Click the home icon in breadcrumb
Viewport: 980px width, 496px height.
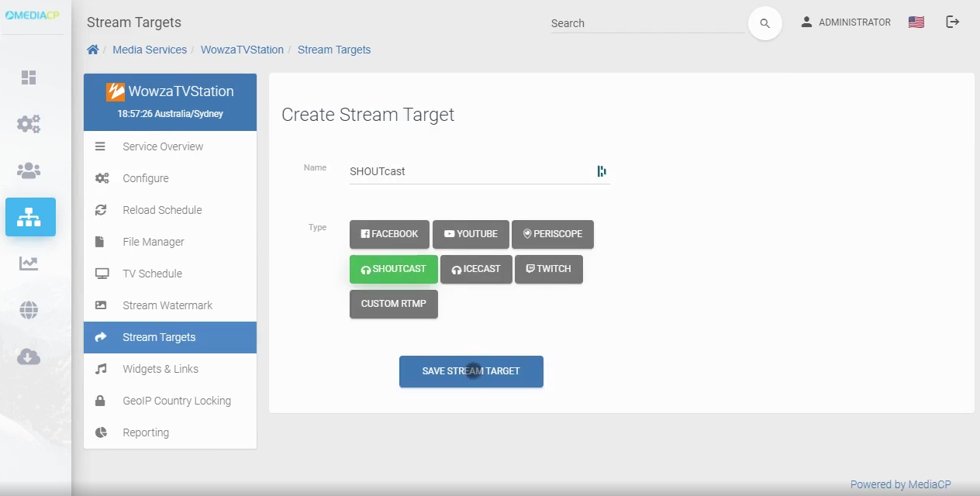pos(93,50)
